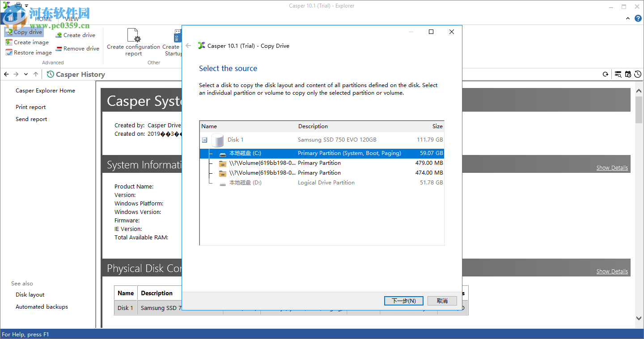Open the recent locations dropdown arrow

(x=26, y=74)
